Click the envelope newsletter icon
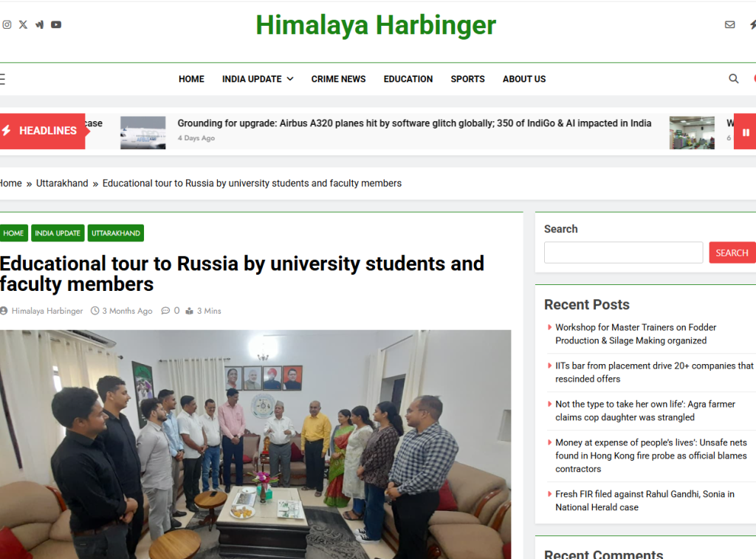 729,24
